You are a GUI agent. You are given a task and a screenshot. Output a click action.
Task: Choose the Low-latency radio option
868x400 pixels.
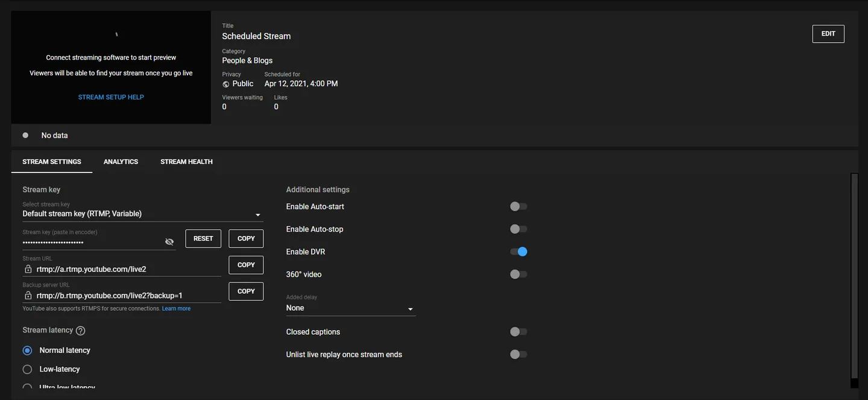[x=27, y=369]
